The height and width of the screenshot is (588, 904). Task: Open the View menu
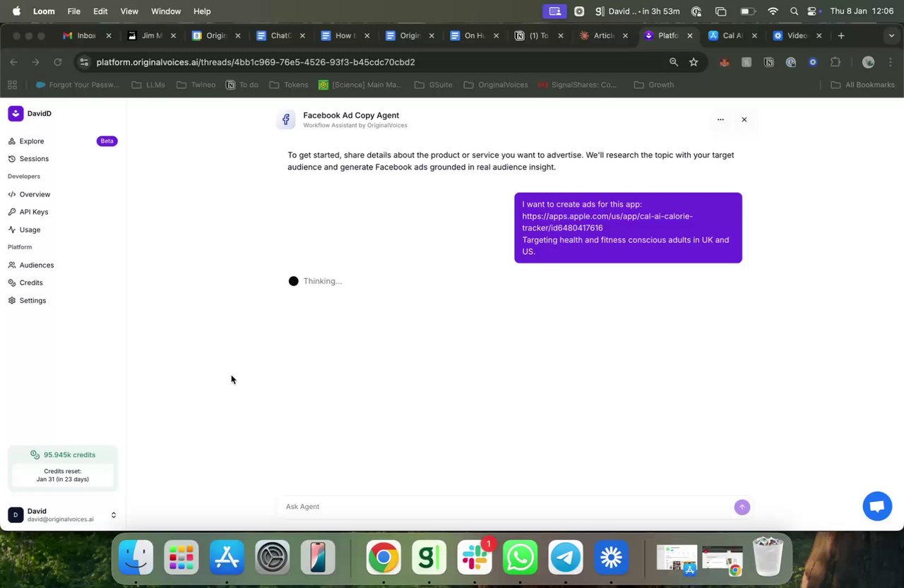(129, 11)
